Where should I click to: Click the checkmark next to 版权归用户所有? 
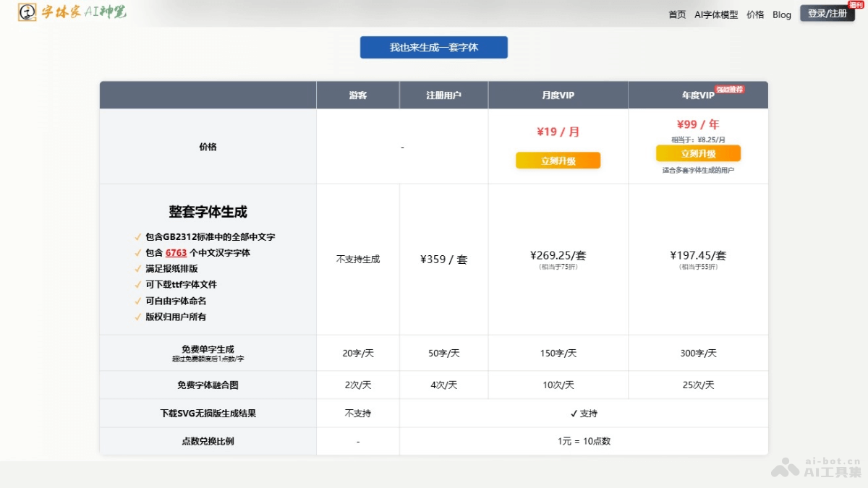[x=136, y=317]
